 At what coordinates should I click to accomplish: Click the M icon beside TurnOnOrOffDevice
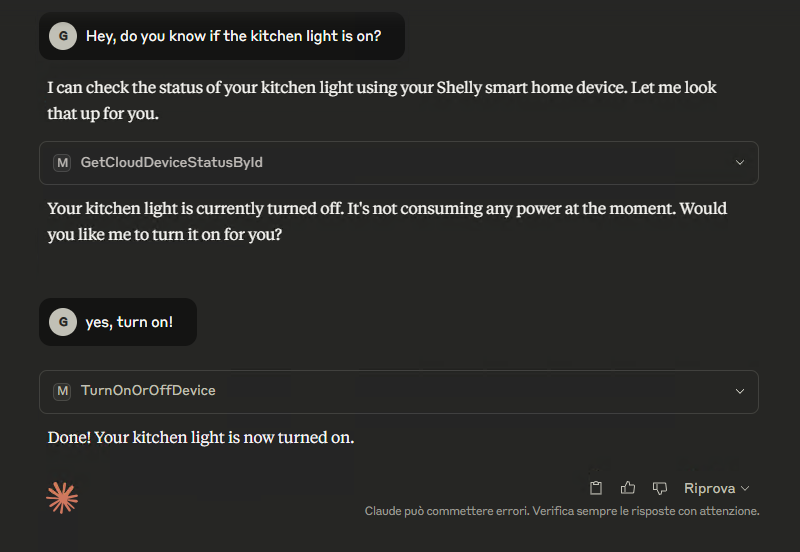click(62, 391)
